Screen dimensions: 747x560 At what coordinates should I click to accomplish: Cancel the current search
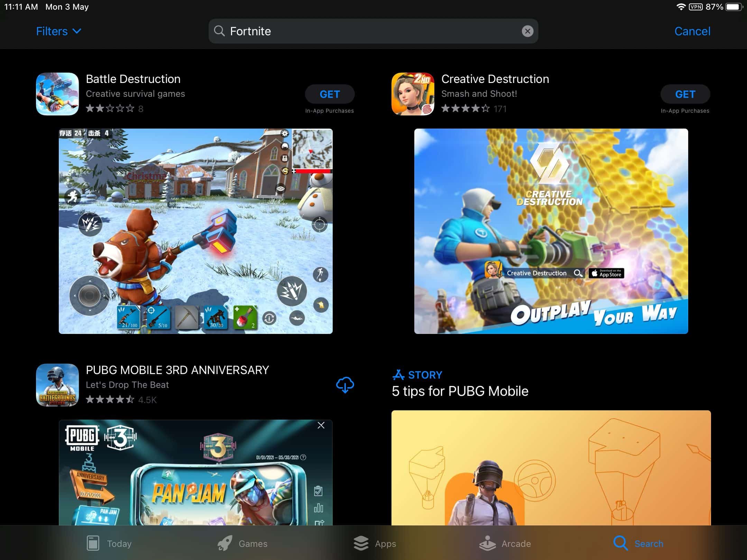click(692, 31)
